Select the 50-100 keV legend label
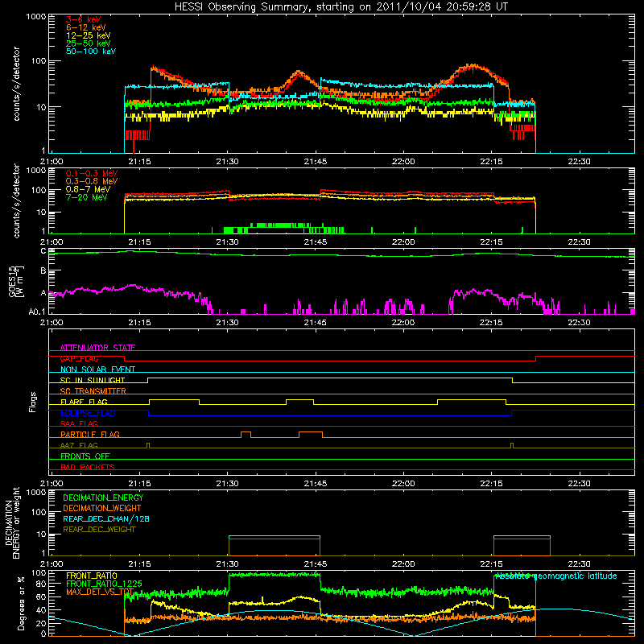 pyautogui.click(x=91, y=52)
